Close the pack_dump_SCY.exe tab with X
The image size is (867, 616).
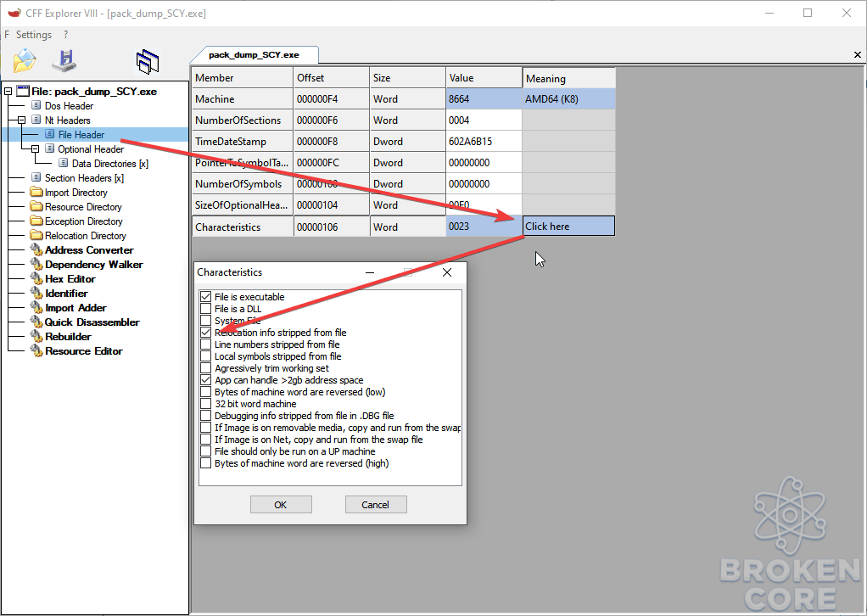pyautogui.click(x=857, y=55)
